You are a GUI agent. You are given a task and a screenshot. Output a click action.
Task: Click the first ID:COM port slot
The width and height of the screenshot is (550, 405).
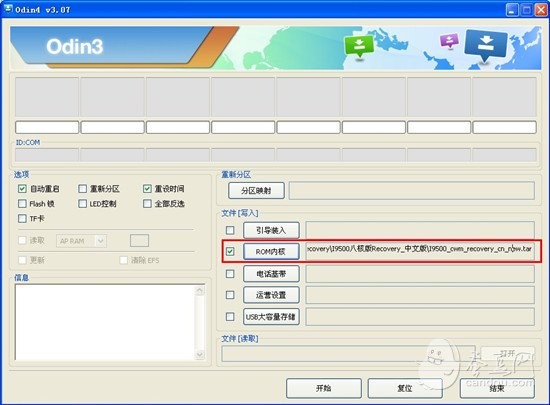(47, 155)
